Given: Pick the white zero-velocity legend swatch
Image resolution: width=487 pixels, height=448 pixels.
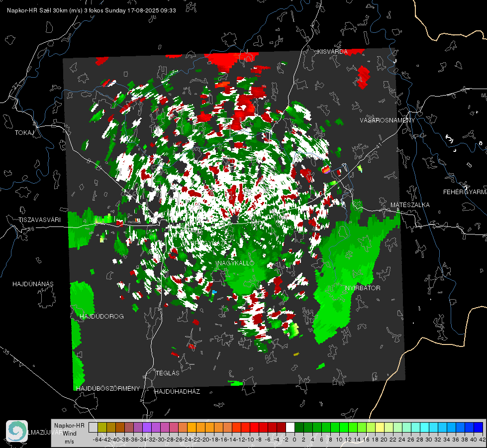Looking at the screenshot, I should point(290,427).
